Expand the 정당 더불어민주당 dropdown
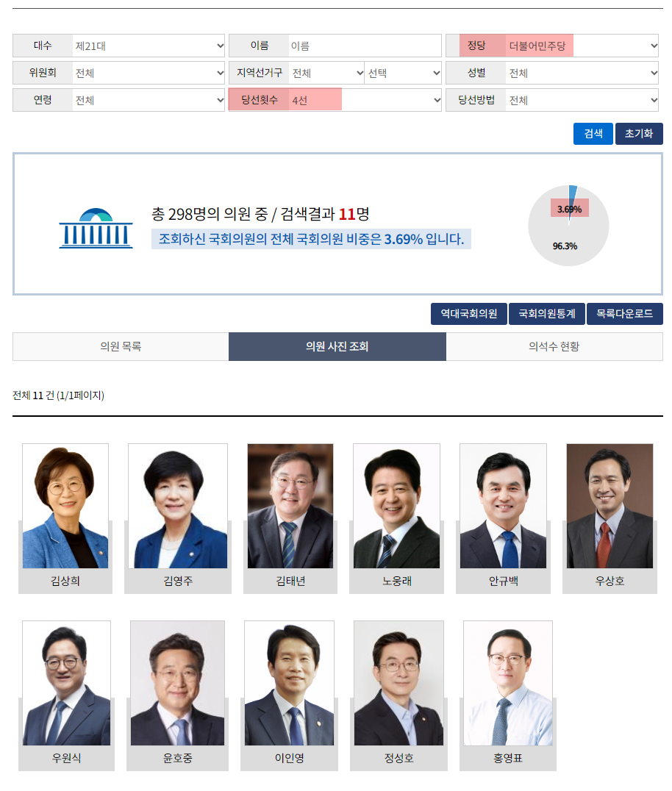This screenshot has width=672, height=791. 582,46
